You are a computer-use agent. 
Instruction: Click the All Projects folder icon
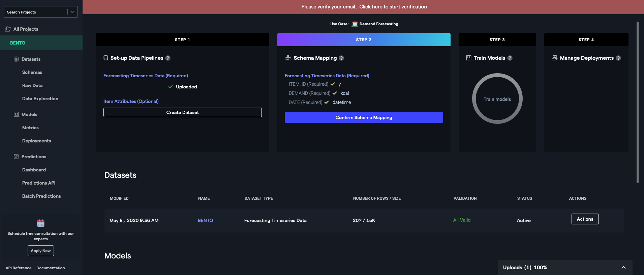click(x=8, y=29)
